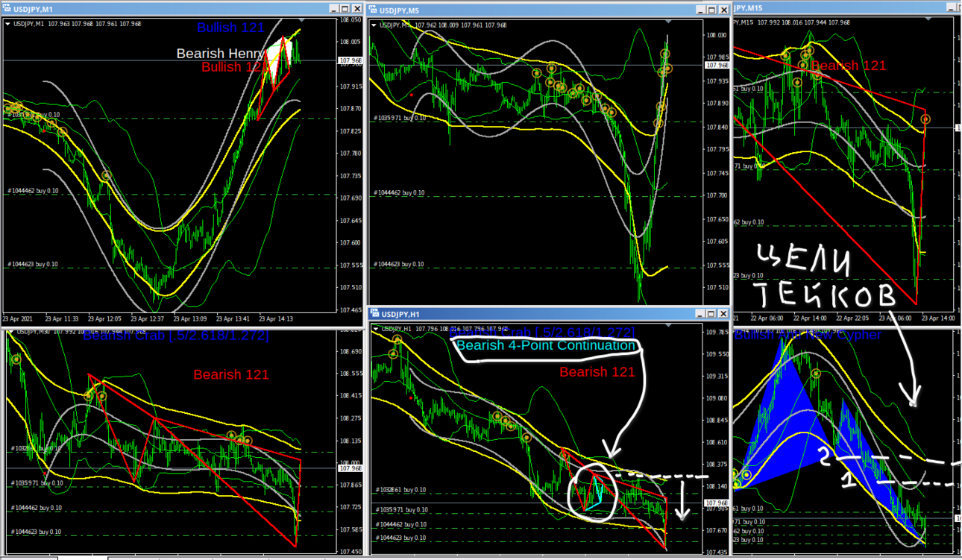Open the H1 chart one-click trading triangle
The width and height of the screenshot is (962, 560).
[x=375, y=329]
